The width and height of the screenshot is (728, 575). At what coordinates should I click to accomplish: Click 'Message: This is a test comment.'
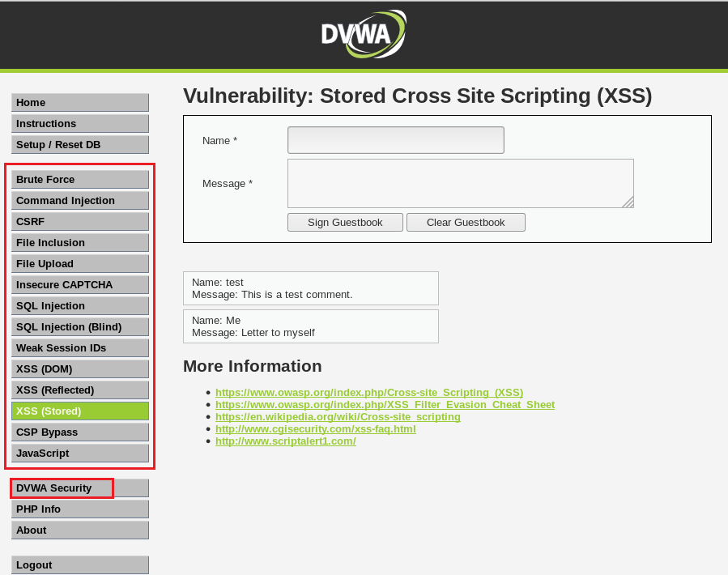272,295
